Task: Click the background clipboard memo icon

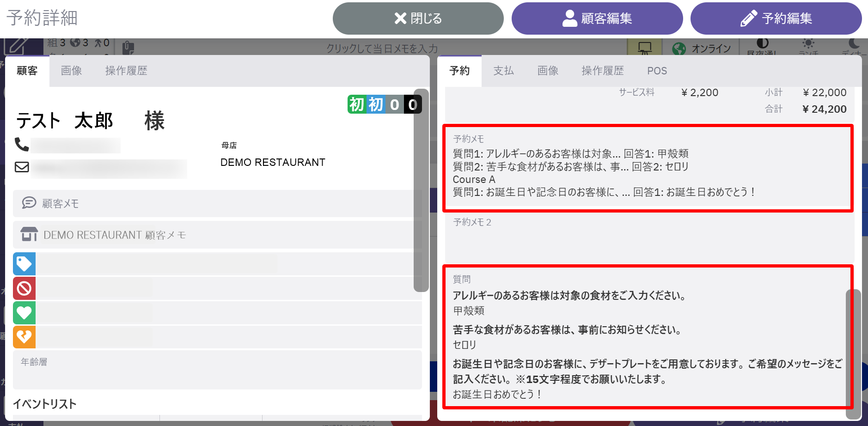Action: [x=128, y=48]
